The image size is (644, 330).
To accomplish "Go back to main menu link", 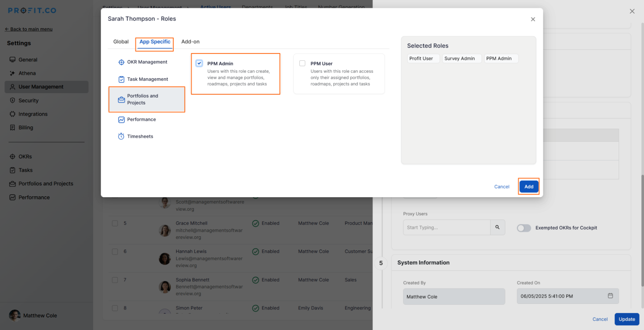I will 29,29.
